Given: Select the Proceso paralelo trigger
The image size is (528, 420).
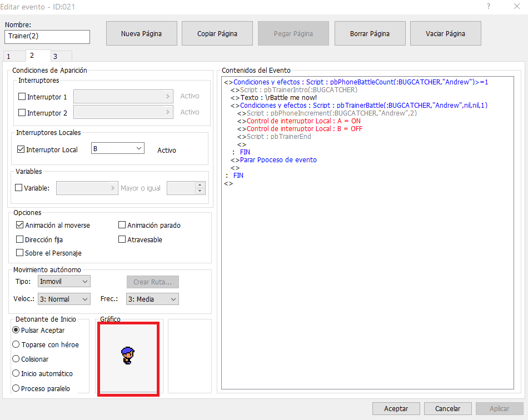Looking at the screenshot, I should pos(16,388).
